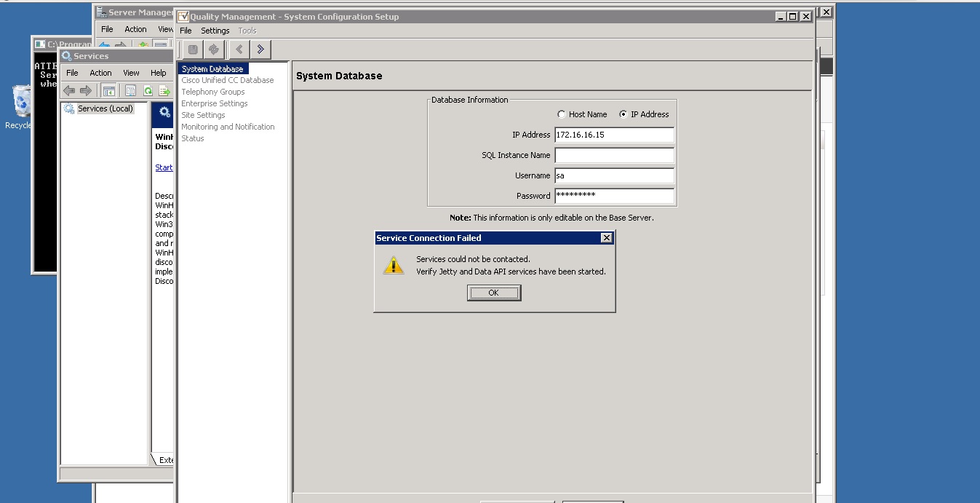Click the yellow warning icon in the dialog
The width and height of the screenshot is (980, 503).
click(393, 265)
